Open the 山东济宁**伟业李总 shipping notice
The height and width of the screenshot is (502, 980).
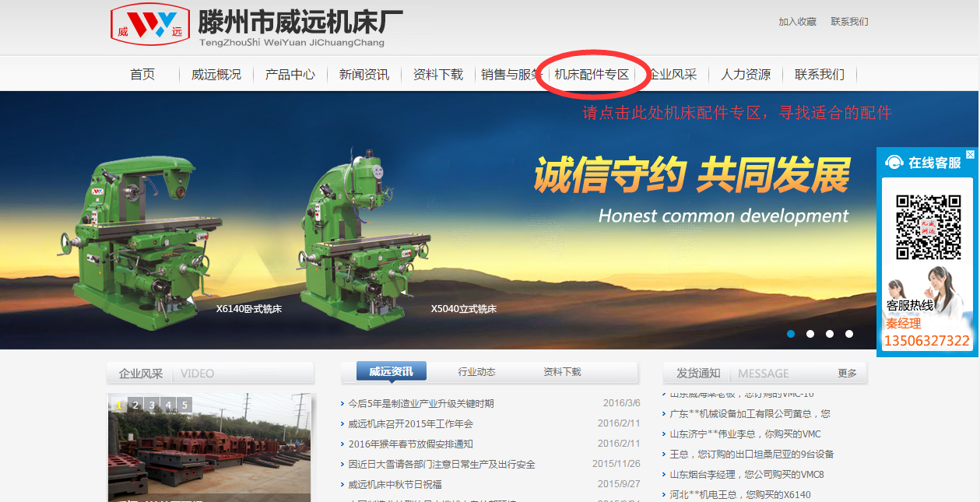[746, 434]
